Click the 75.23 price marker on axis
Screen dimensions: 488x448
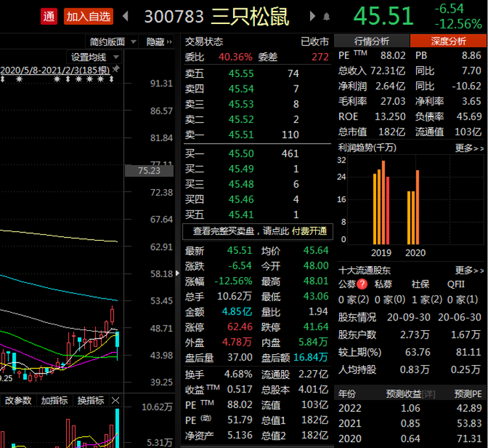(149, 171)
